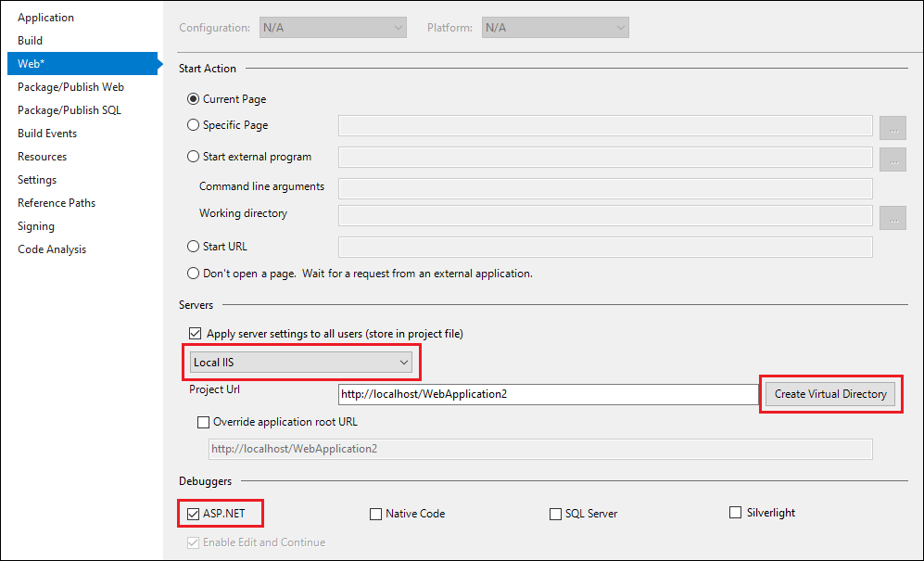924x561 pixels.
Task: Check the Native Code debugger
Action: [x=375, y=513]
